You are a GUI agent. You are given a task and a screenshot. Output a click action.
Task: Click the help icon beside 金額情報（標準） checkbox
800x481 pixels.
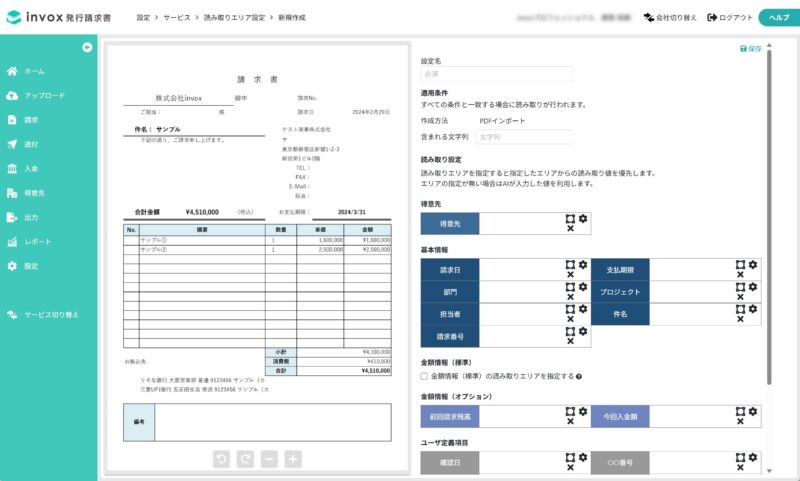579,376
